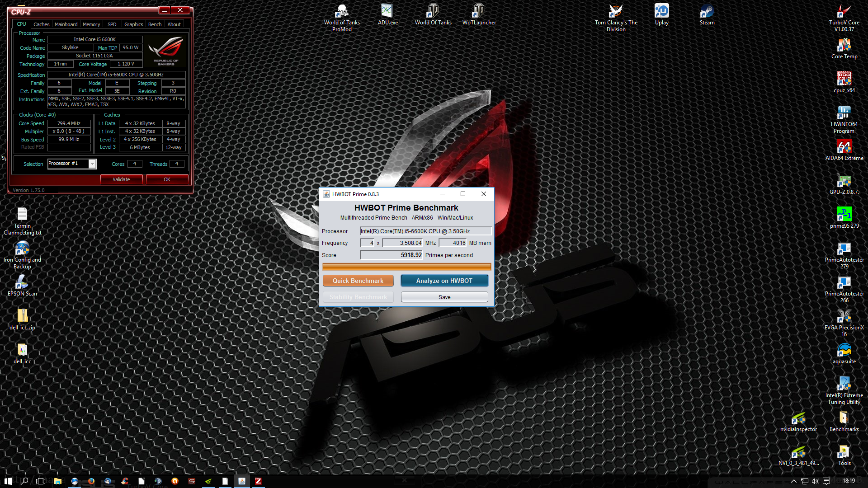
Task: Open taskbar search magnifier
Action: pos(24,481)
